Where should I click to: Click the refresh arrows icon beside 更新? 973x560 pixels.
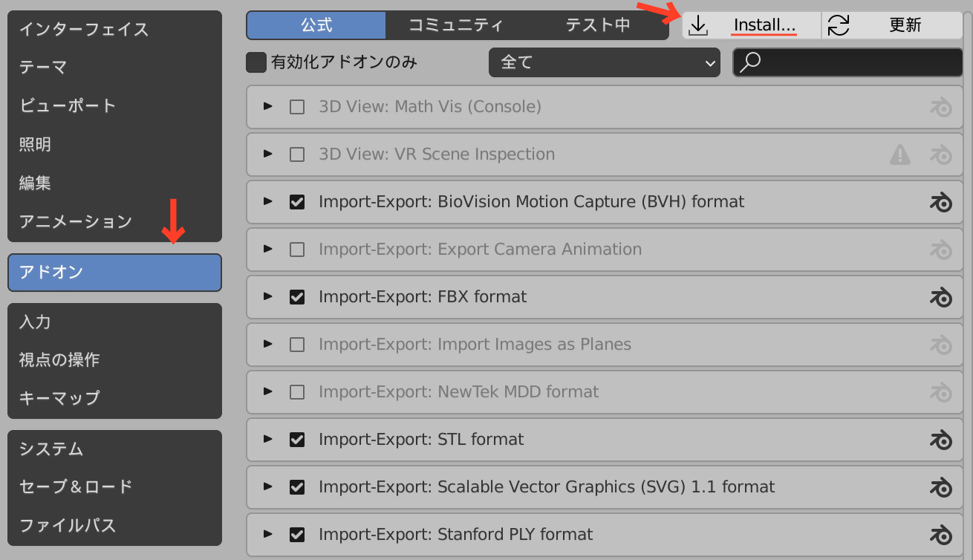(839, 25)
